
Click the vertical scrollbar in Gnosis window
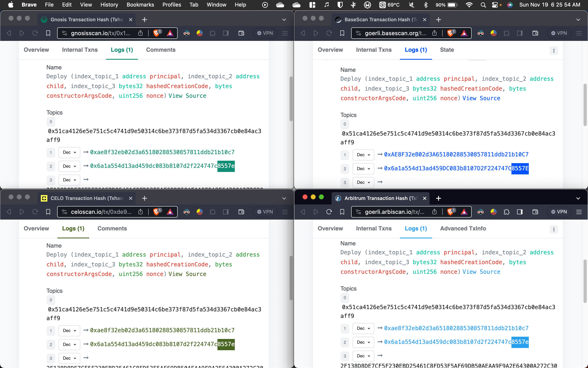291,99
